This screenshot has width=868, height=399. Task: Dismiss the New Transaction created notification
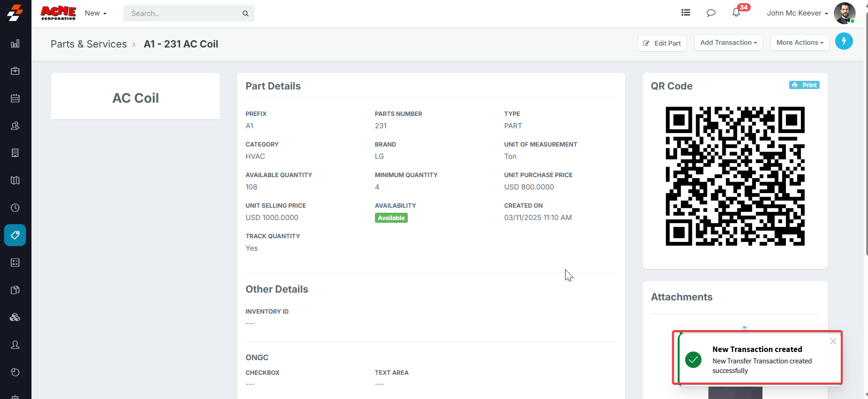click(x=833, y=341)
